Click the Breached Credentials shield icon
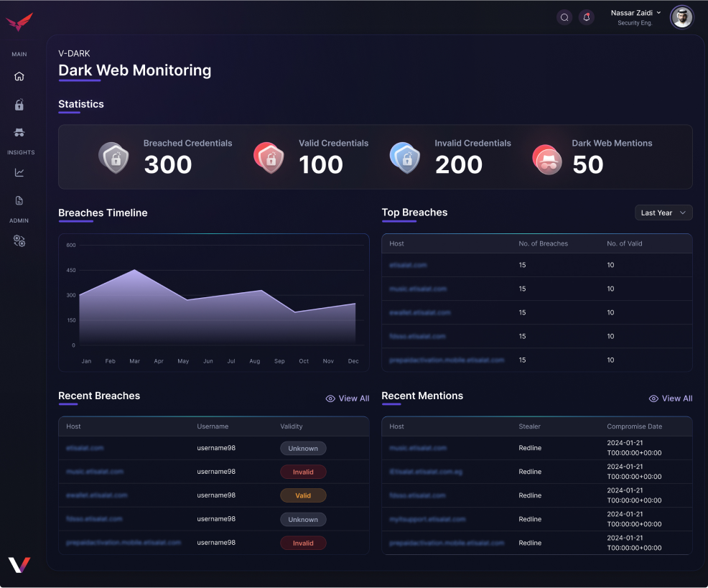708x588 pixels. point(114,157)
